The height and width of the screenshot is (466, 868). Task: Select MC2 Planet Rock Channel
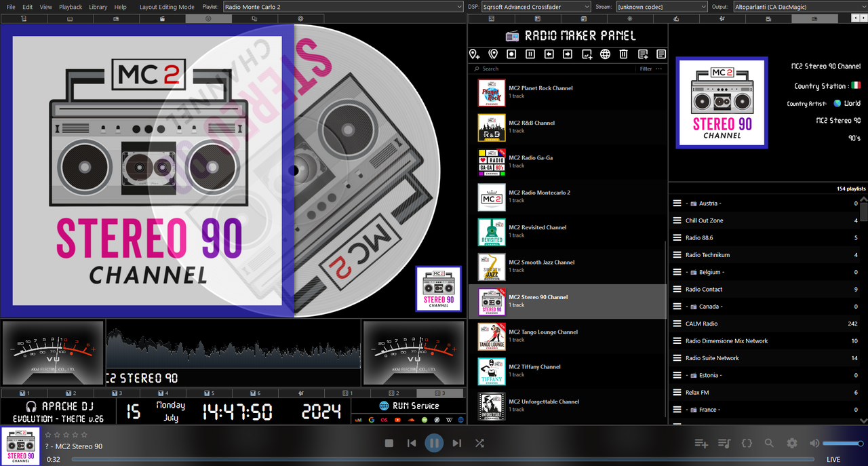[x=568, y=92]
